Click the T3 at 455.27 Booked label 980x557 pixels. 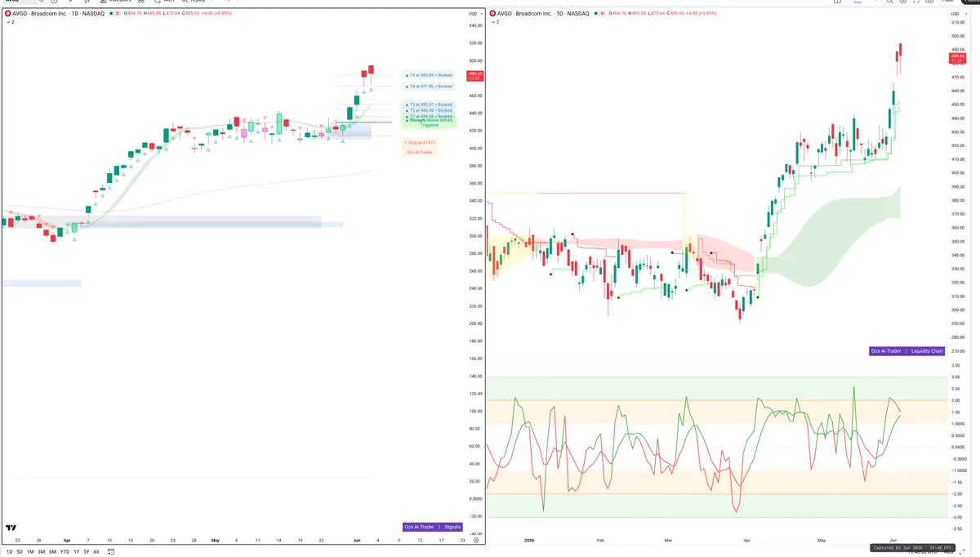(428, 105)
